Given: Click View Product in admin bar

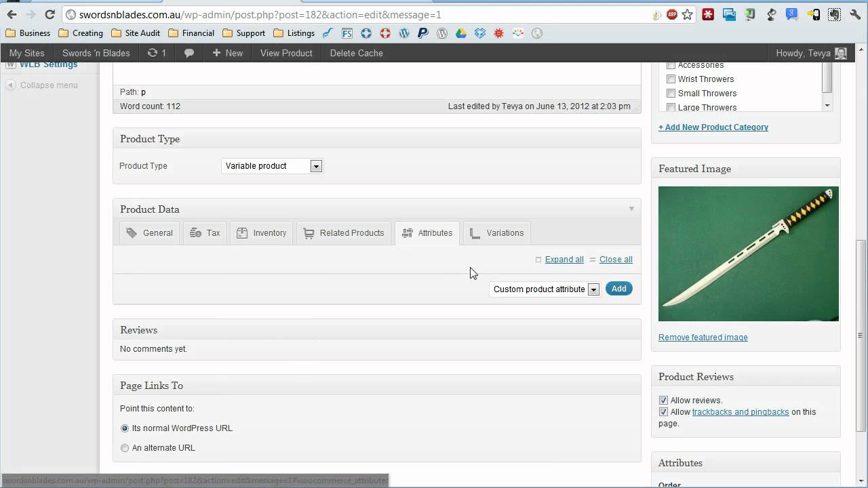Looking at the screenshot, I should click(286, 53).
